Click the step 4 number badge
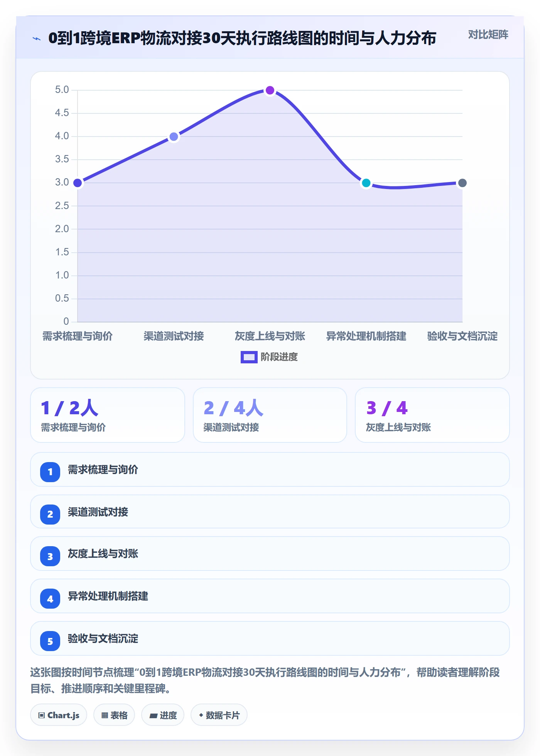This screenshot has width=540, height=756. point(50,599)
